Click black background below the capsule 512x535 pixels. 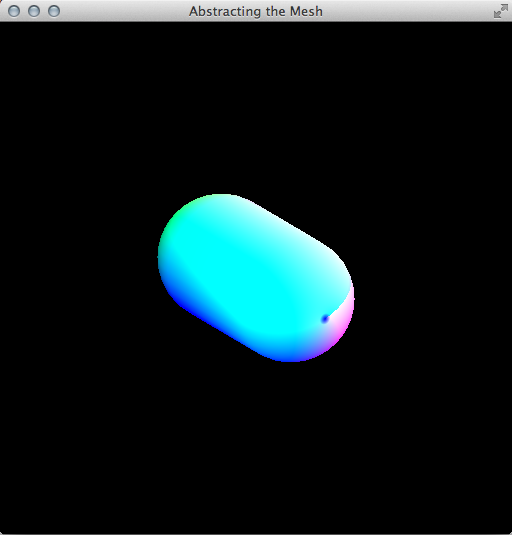pos(256,444)
